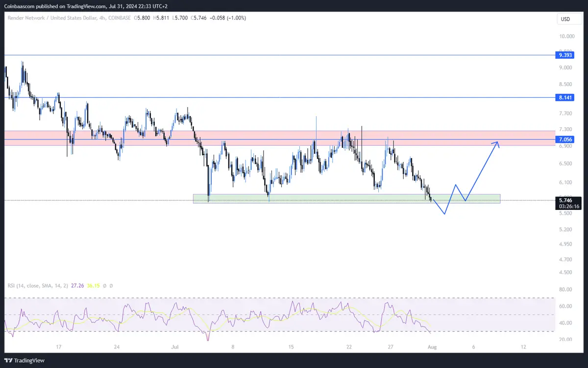This screenshot has height=368, width=588.
Task: Click the 7.700 price axis label
Action: point(565,113)
